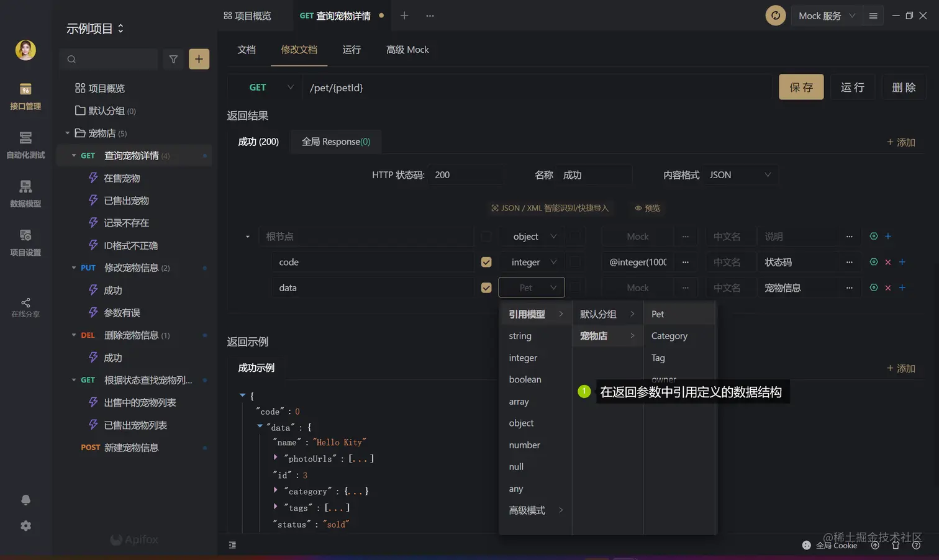The width and height of the screenshot is (939, 560).
Task: Click 删除 to delete the API
Action: [x=904, y=86]
